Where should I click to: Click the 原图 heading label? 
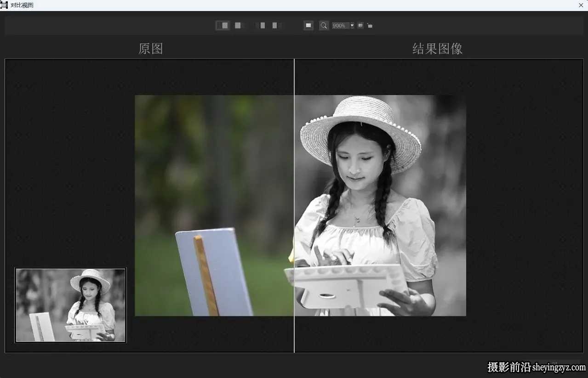[151, 49]
